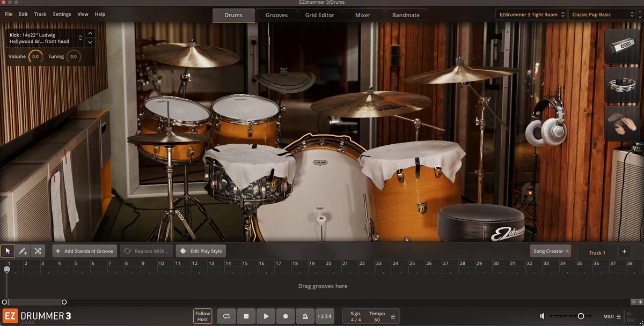The height and width of the screenshot is (326, 644).
Task: Click the headphones on the wall
Action: [546, 122]
